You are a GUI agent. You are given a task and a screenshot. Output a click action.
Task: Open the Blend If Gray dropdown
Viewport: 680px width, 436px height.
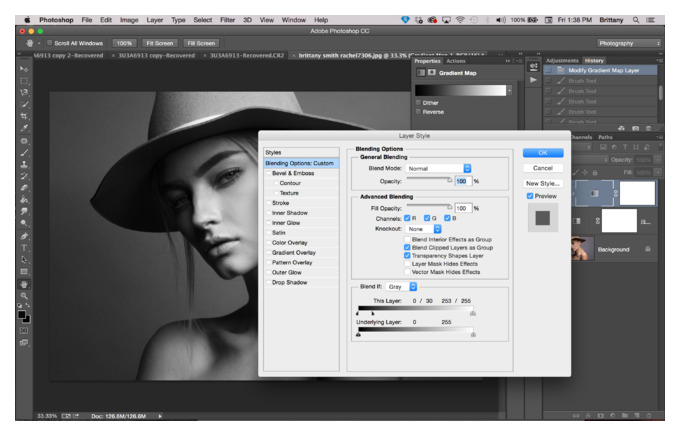tap(401, 287)
